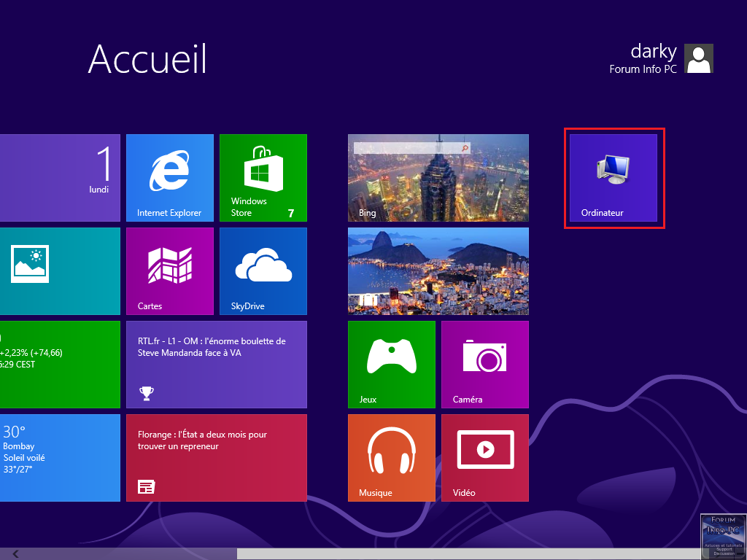
Task: Click the left scroll arrow on scrollbar
Action: tap(15, 554)
